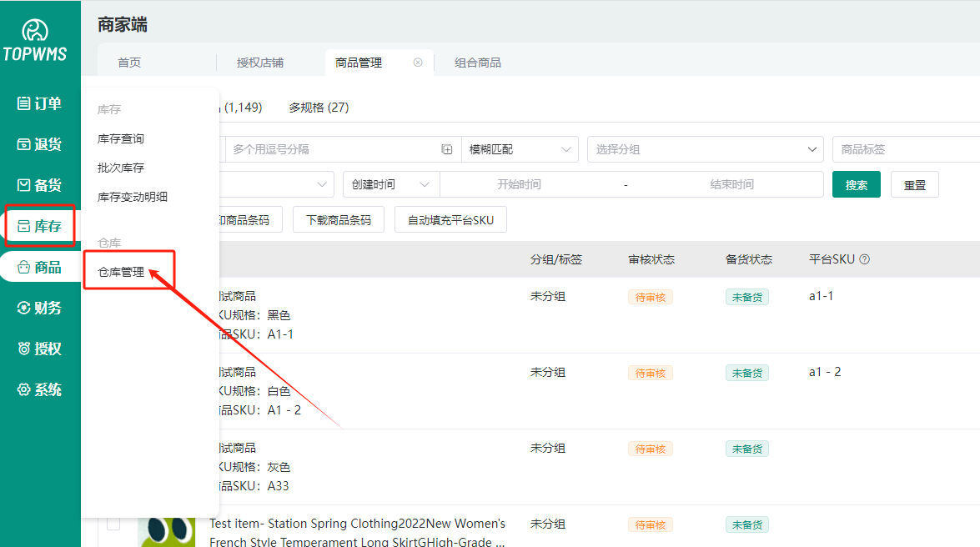Image resolution: width=980 pixels, height=547 pixels.
Task: Open the 商品 sidebar menu
Action: (x=39, y=267)
